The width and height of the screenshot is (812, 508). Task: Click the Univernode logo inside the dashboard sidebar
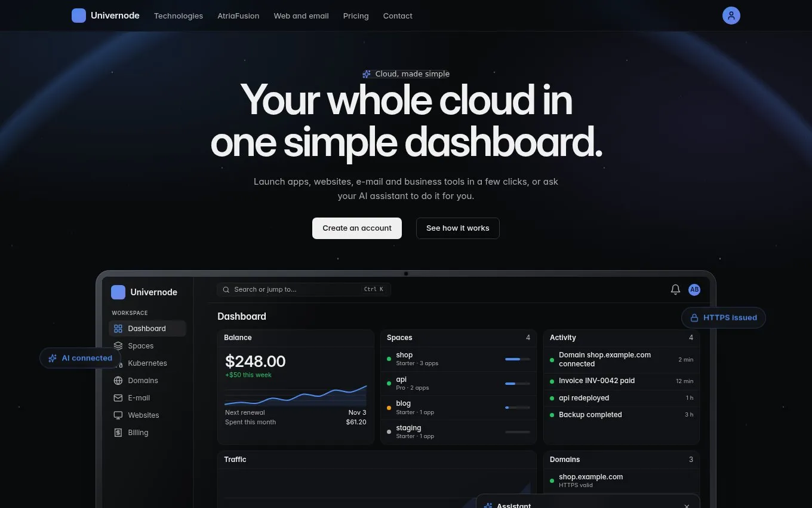118,292
